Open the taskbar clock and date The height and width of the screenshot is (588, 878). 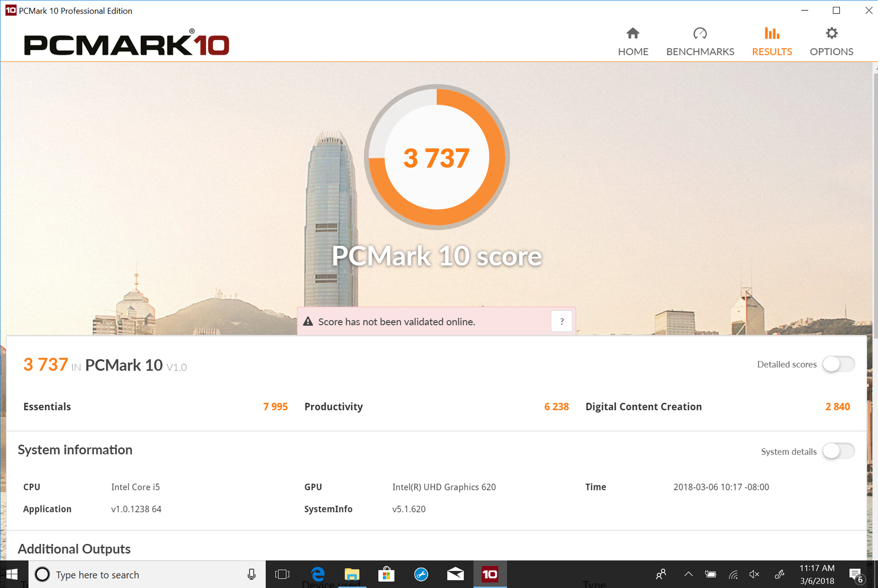pyautogui.click(x=817, y=574)
